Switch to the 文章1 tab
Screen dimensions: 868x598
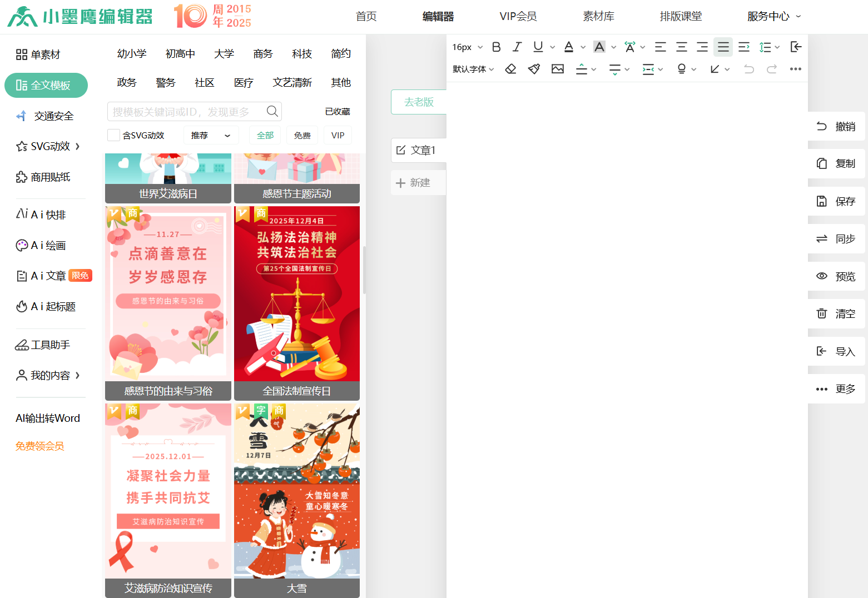click(418, 150)
